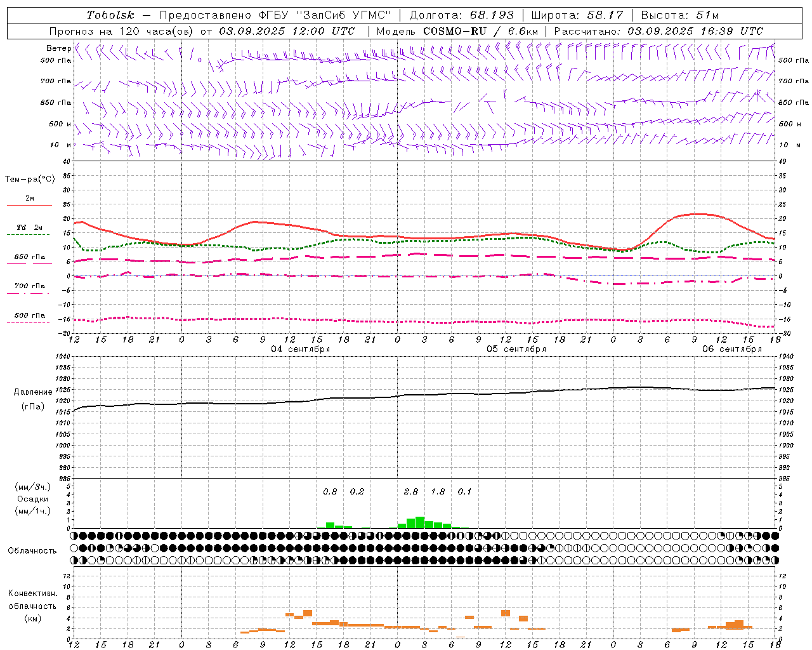Viewport: 812px width, 650px height.
Task: Click the dotted '500 гПа' temperature legend line
Action: click(x=29, y=322)
